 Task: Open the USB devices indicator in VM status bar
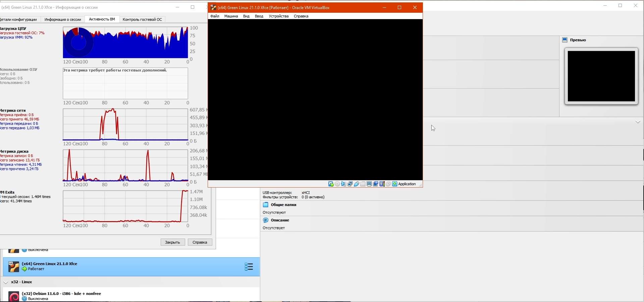pos(357,184)
